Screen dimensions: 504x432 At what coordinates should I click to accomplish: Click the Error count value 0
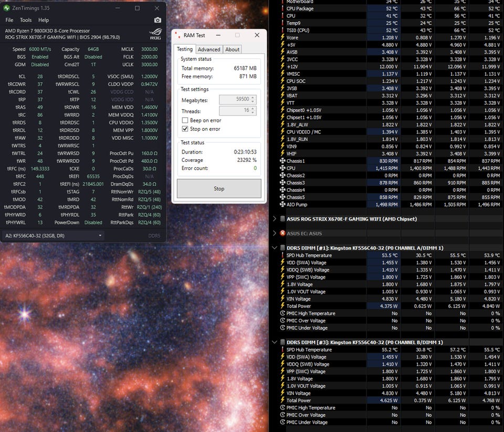coord(255,168)
